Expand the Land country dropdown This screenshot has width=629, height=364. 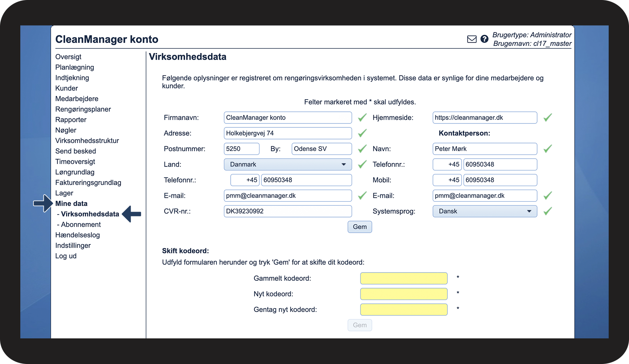(288, 164)
